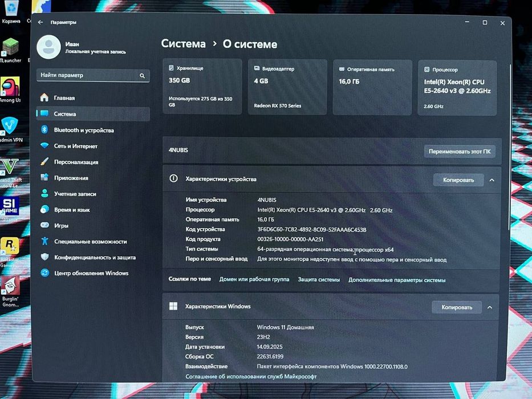Click the Найти параметр search field
Viewport: 532px width, 399px height.
point(93,75)
